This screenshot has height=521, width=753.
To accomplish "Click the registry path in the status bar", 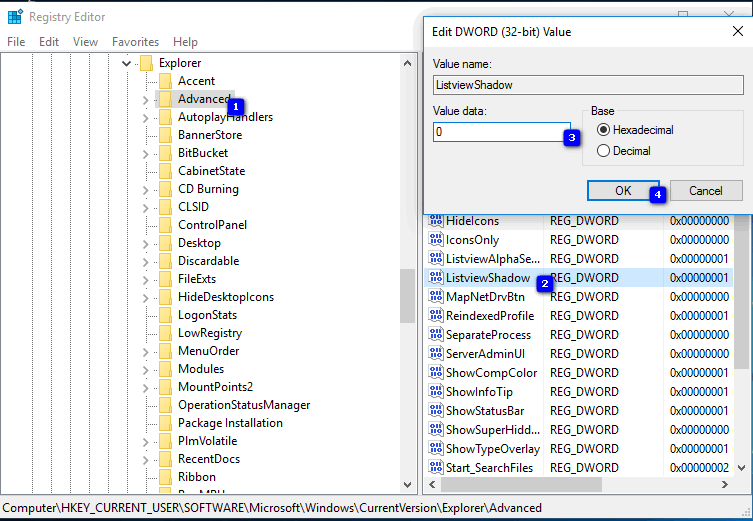I will pos(272,508).
